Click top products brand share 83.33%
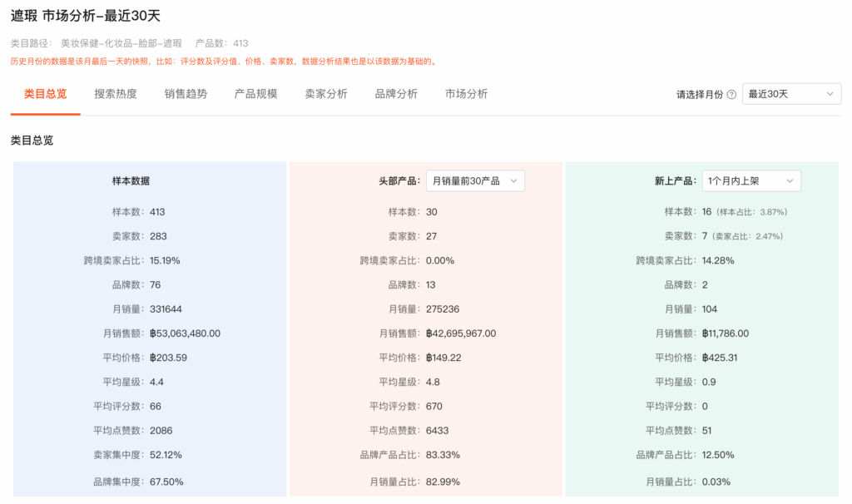 tap(443, 455)
